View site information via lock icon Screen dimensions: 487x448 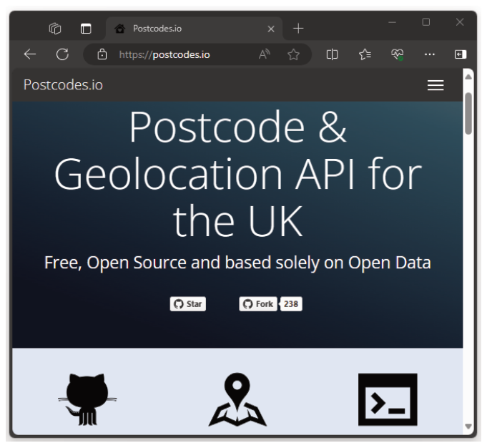coord(102,54)
